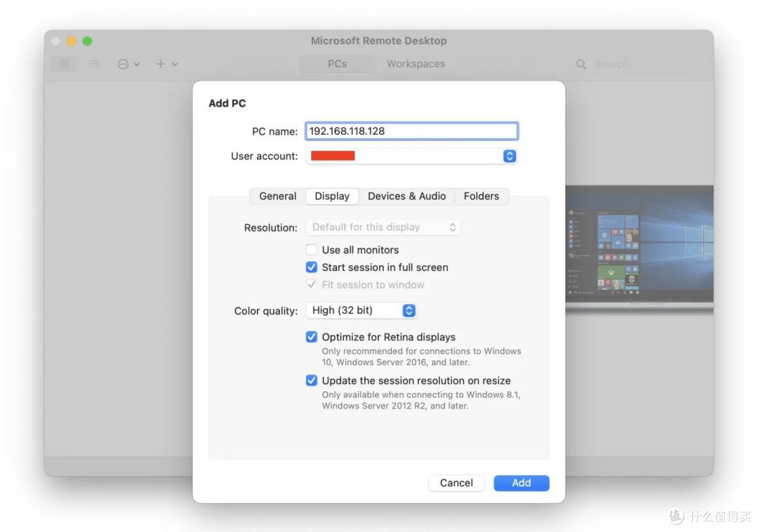Click the "Add PC" dialog title
Viewport: 758px width, 532px height.
coord(227,103)
